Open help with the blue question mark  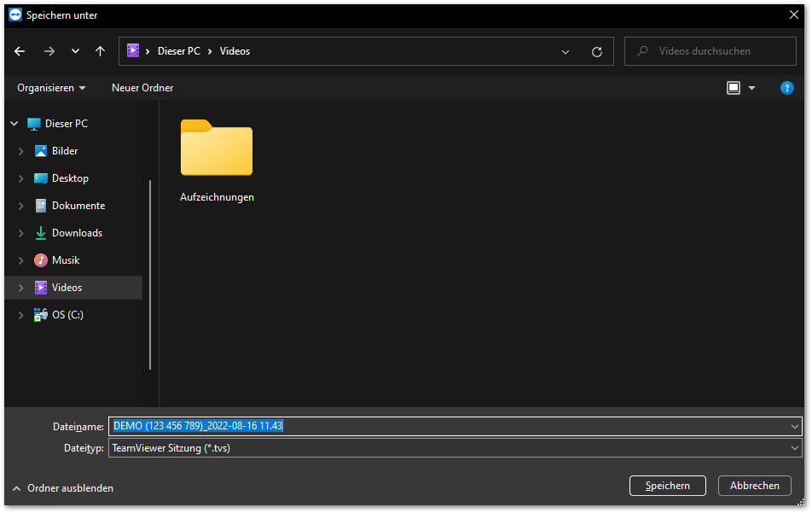coord(786,88)
